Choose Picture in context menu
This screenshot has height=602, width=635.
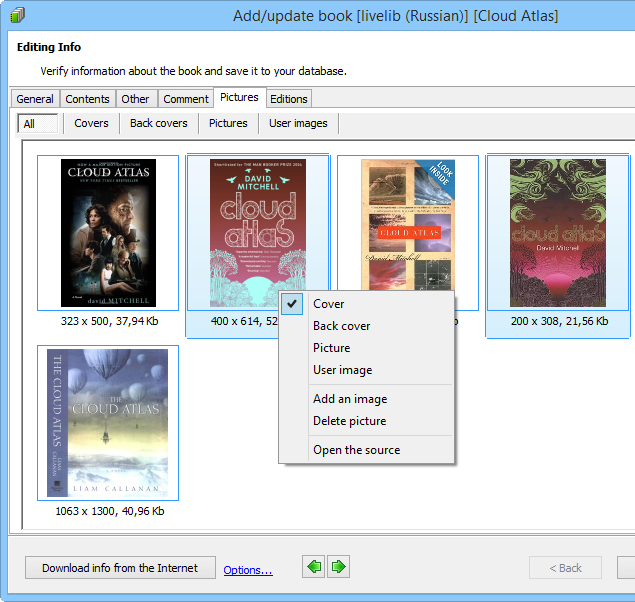(366, 348)
